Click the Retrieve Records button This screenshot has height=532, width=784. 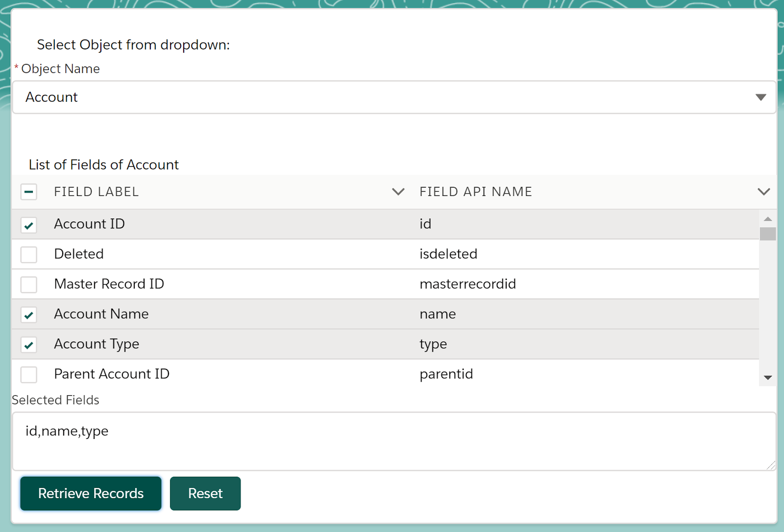91,493
